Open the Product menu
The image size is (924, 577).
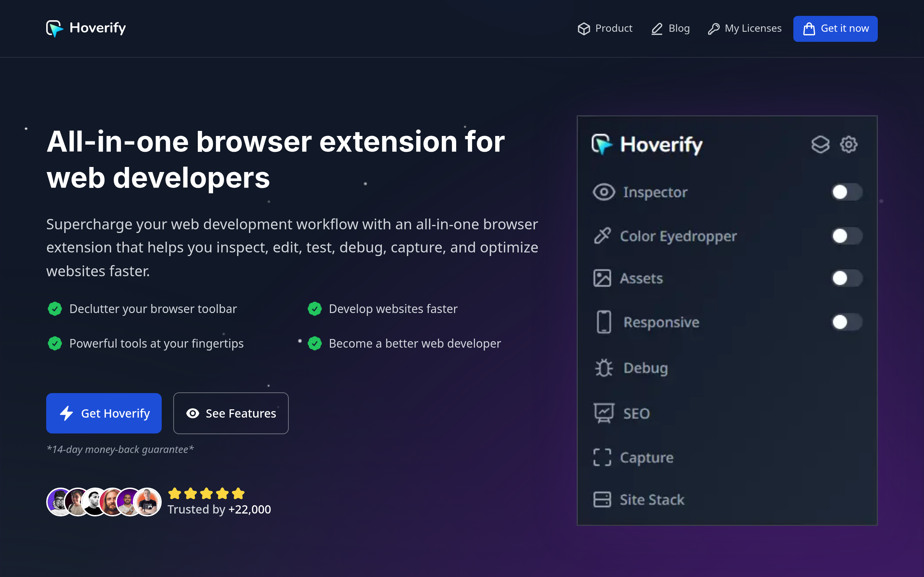point(605,28)
